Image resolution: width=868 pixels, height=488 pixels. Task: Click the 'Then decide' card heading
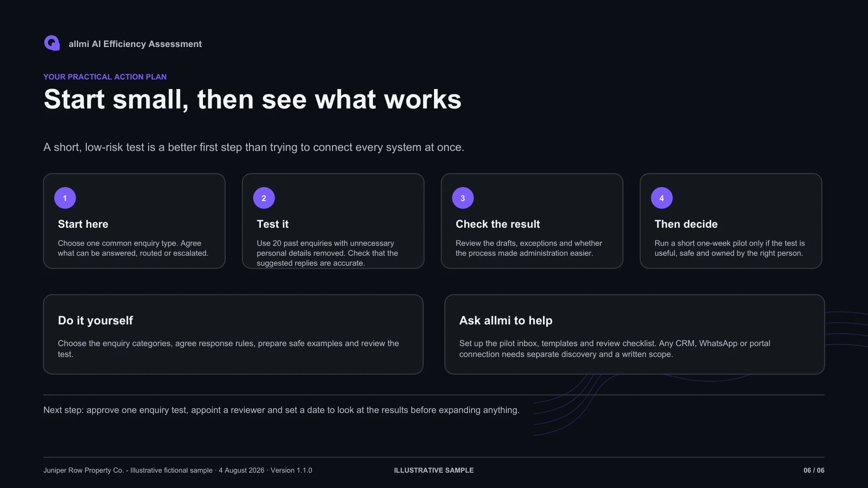pyautogui.click(x=686, y=224)
